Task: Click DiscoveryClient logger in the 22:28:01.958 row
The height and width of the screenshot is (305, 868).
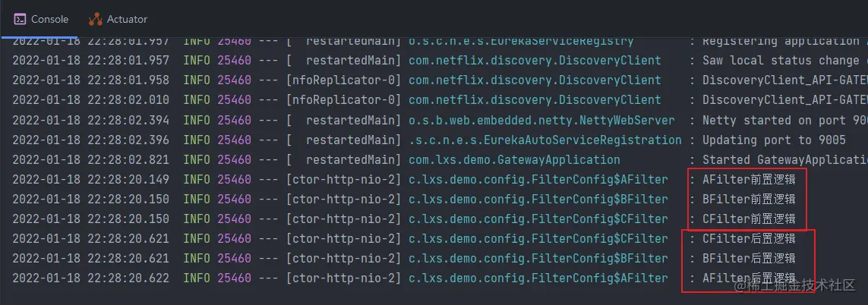Action: point(535,80)
